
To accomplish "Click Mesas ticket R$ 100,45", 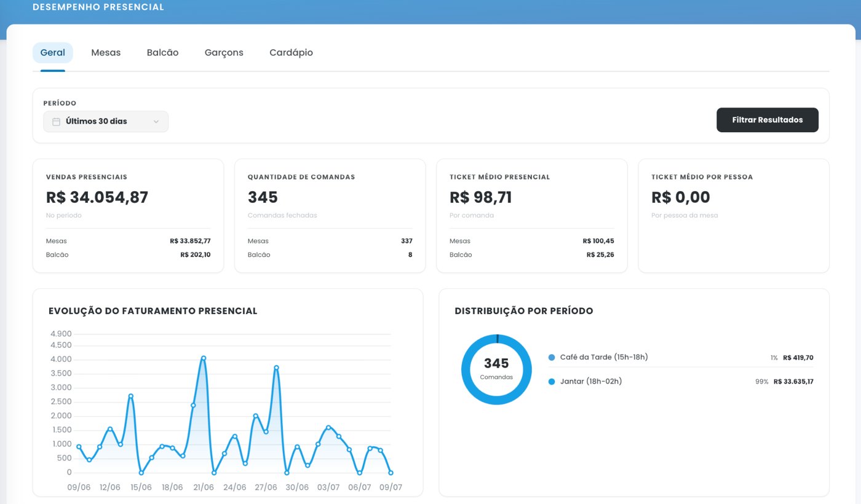I will 598,241.
